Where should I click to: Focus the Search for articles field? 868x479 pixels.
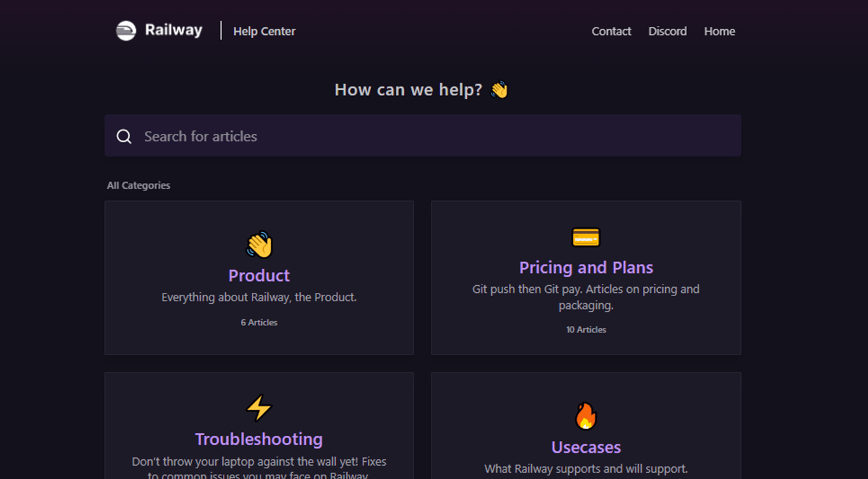pos(423,135)
